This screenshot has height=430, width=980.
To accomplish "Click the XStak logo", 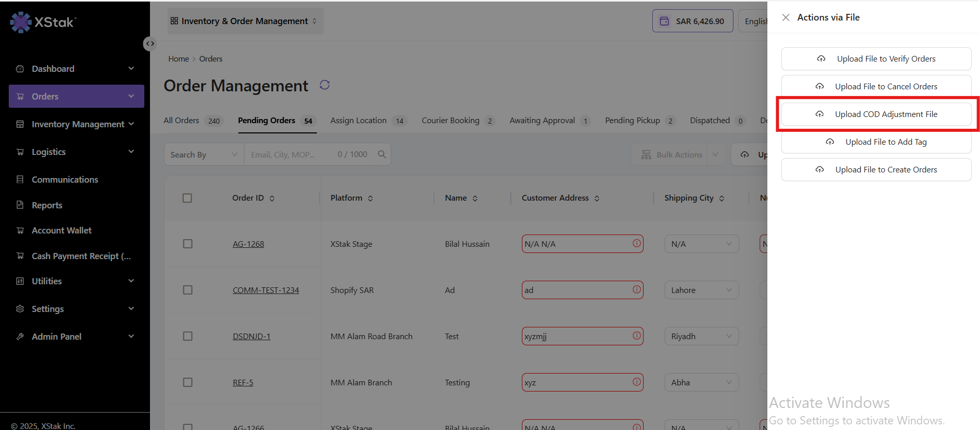I will [43, 22].
